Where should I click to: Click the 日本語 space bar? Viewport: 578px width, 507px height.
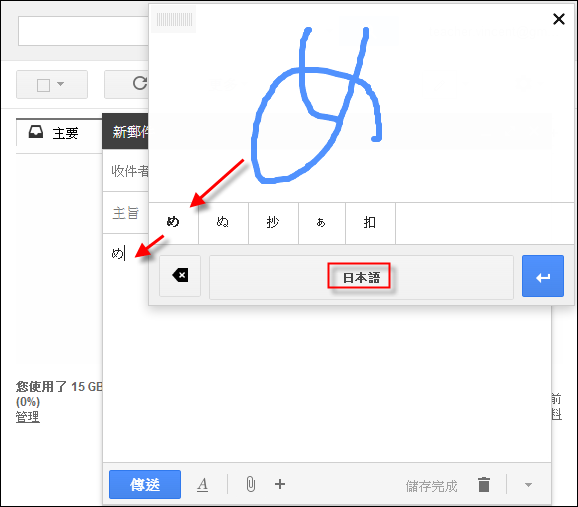pos(361,277)
